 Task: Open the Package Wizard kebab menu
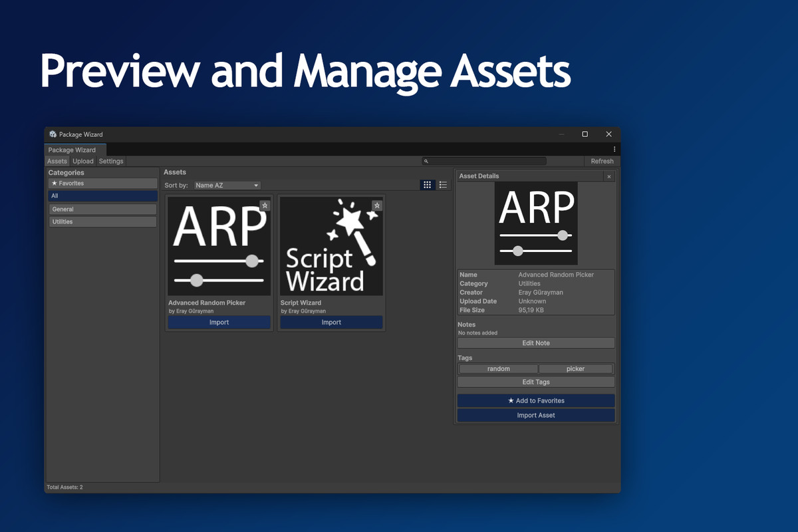click(x=614, y=150)
